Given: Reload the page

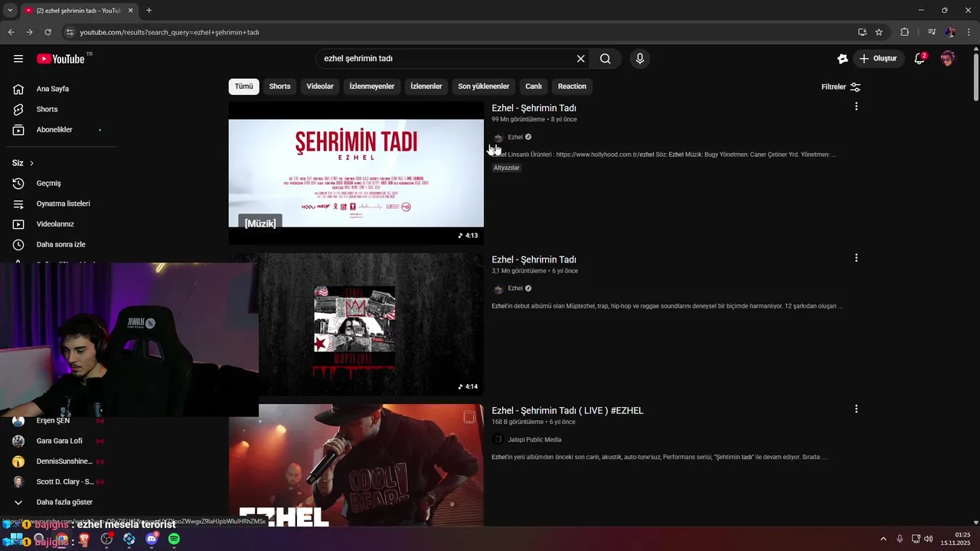Looking at the screenshot, I should (x=47, y=32).
